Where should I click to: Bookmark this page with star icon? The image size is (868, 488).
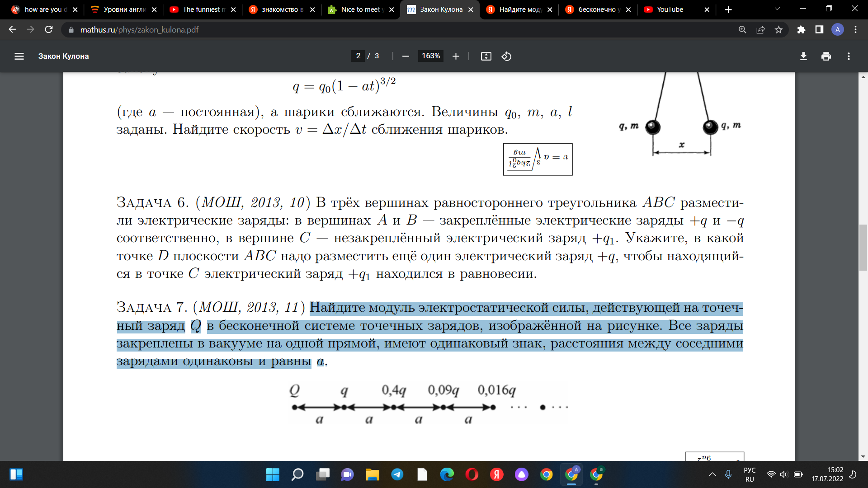(x=778, y=30)
